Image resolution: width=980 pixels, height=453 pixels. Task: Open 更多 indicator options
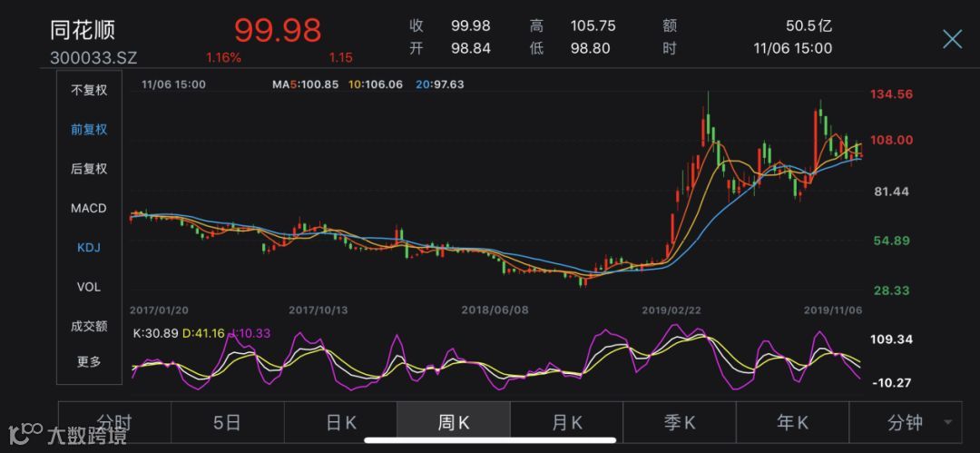click(x=89, y=361)
